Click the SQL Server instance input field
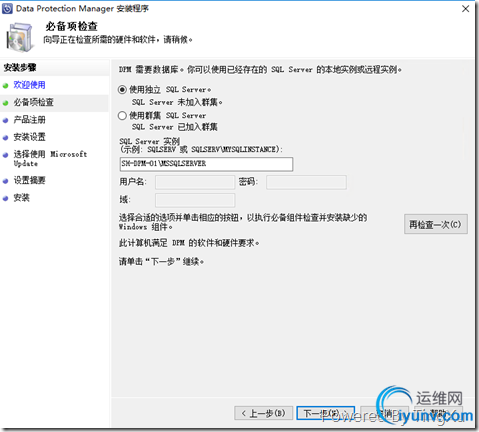Image resolution: width=479 pixels, height=432 pixels. coord(206,164)
